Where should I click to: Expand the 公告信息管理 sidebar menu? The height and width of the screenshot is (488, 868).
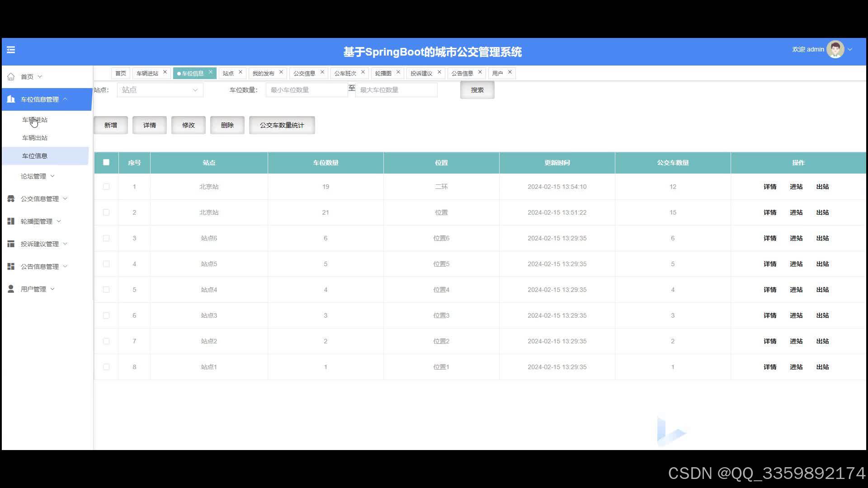point(65,267)
